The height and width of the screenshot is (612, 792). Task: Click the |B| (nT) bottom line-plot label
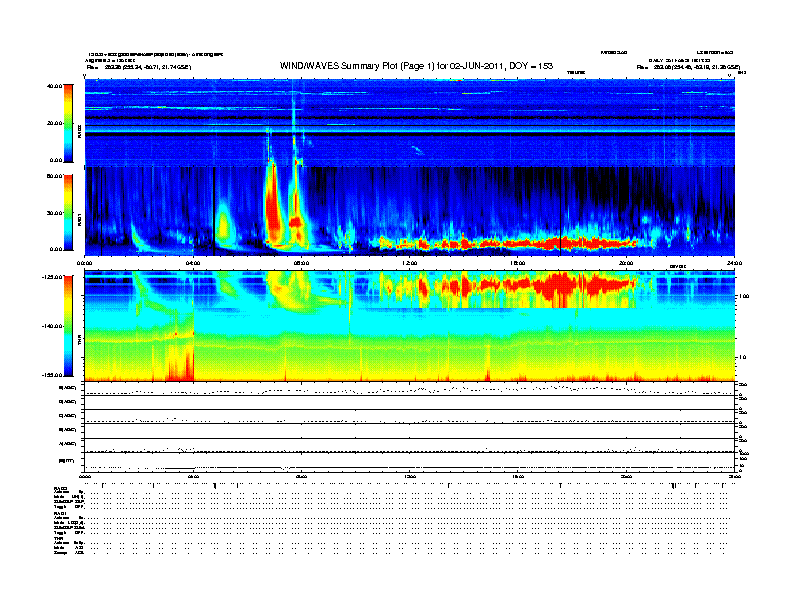66,461
